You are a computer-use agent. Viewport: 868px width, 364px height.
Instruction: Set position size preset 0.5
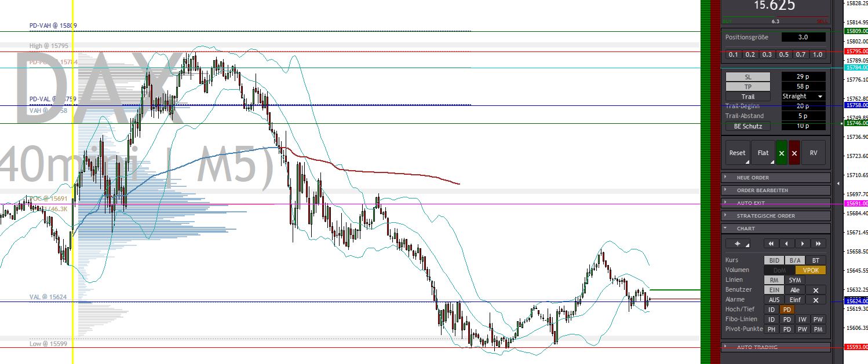pos(784,54)
